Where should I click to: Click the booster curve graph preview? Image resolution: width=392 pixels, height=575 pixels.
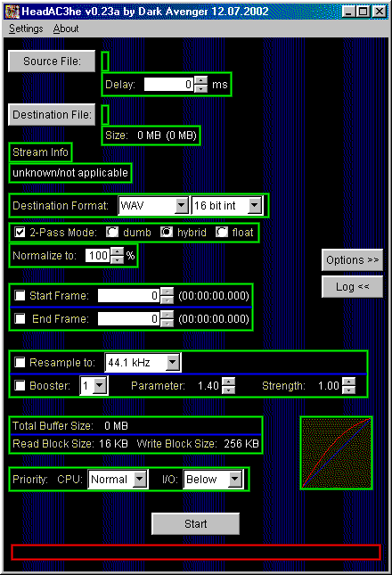coord(336,453)
